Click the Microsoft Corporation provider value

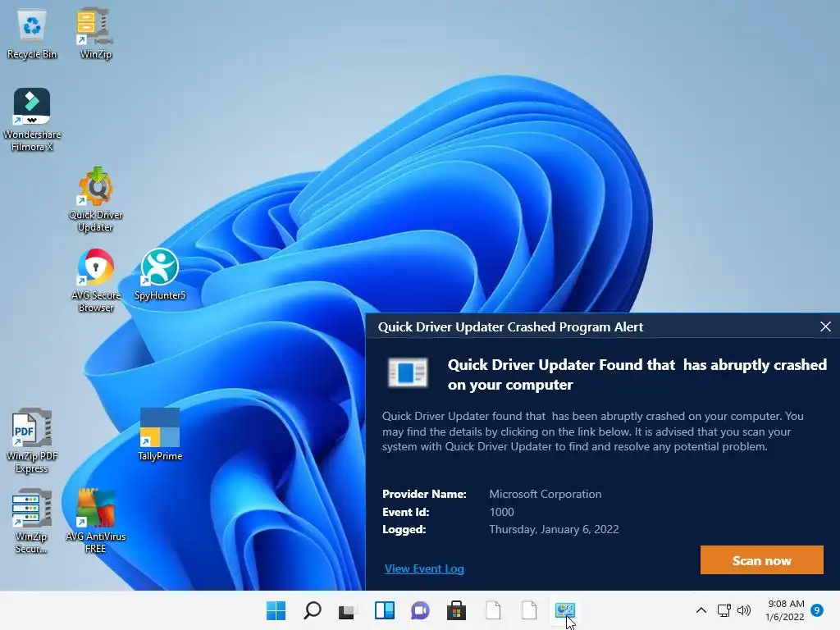[x=546, y=494]
